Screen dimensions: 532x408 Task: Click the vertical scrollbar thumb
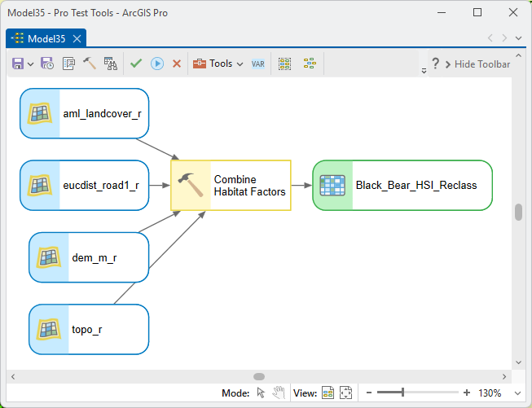(x=518, y=213)
